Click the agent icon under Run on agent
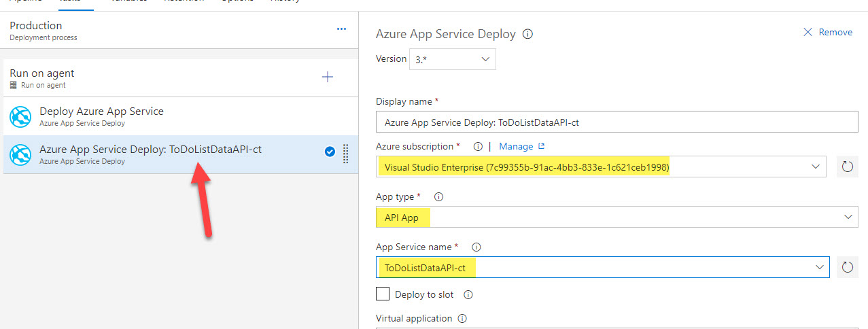 14,86
